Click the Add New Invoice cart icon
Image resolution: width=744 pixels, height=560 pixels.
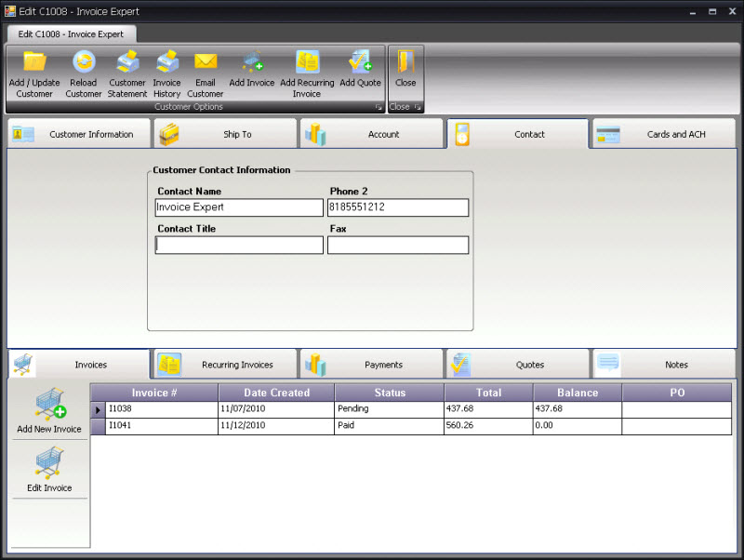point(50,404)
